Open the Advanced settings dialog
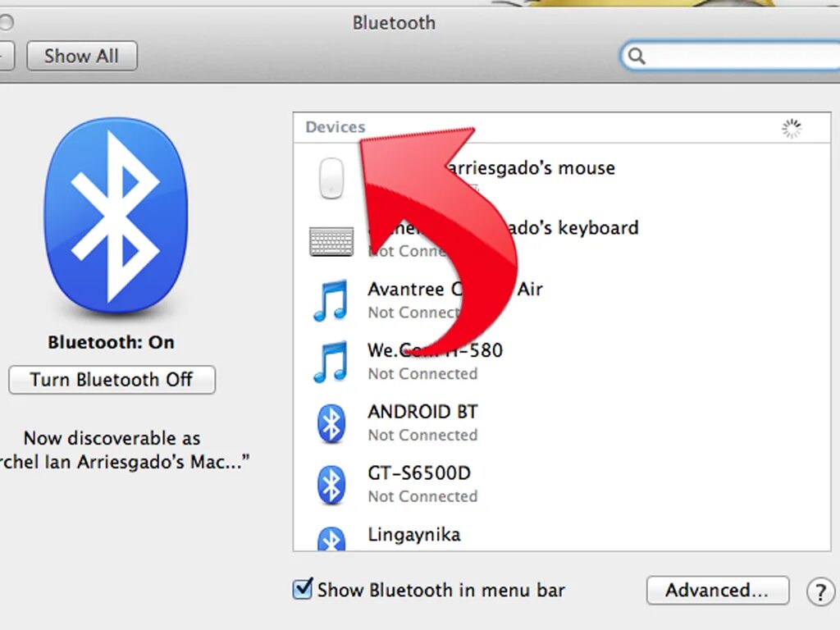 coord(718,591)
